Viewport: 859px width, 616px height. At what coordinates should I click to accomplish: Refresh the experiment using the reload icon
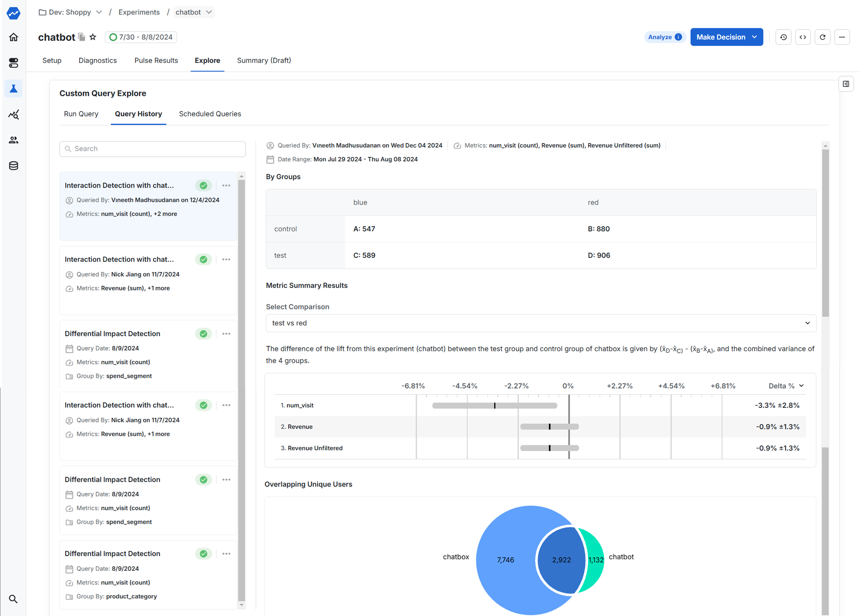tap(823, 37)
